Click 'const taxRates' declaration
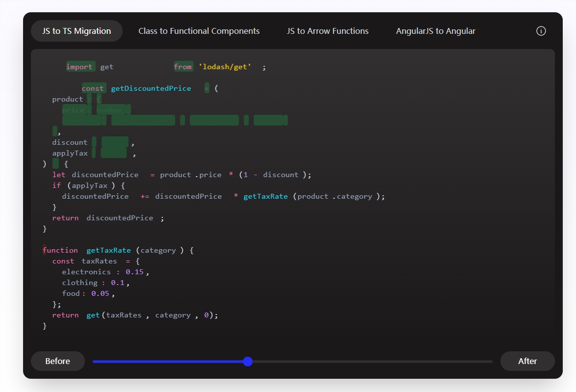Image resolution: width=576 pixels, height=392 pixels. (x=84, y=261)
